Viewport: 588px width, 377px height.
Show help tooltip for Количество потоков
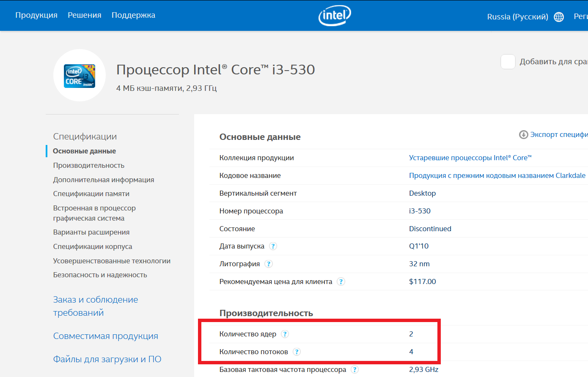(x=297, y=352)
